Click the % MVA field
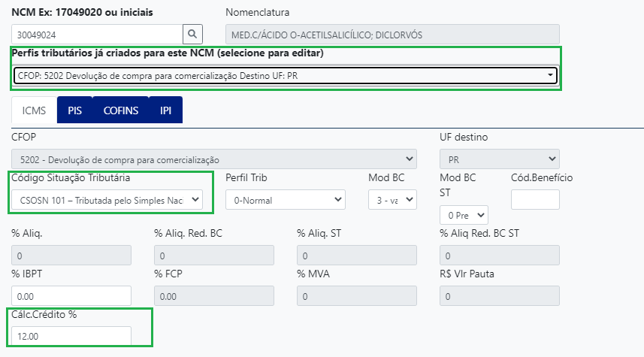Image resolution: width=644 pixels, height=357 pixels. pyautogui.click(x=356, y=295)
